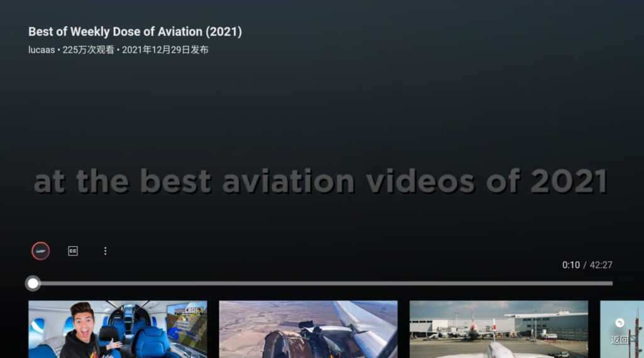The width and height of the screenshot is (644, 358).
Task: Click the lucaas channel name under the title
Action: pos(42,50)
